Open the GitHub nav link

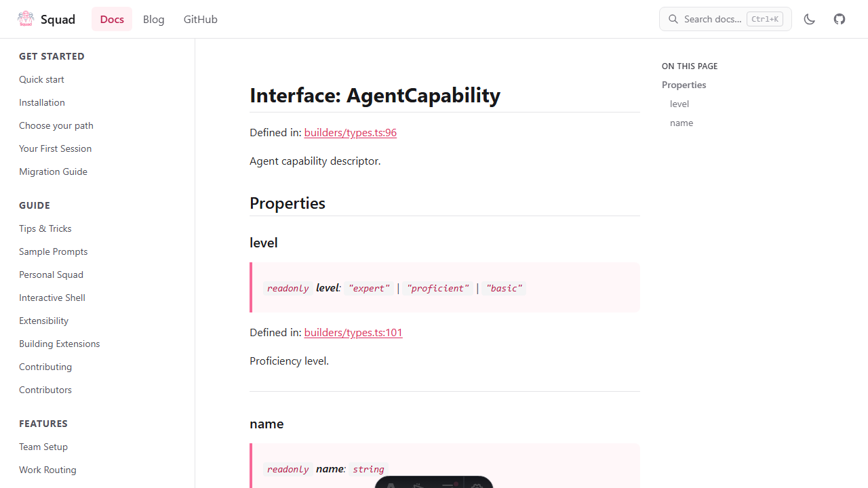pos(201,19)
